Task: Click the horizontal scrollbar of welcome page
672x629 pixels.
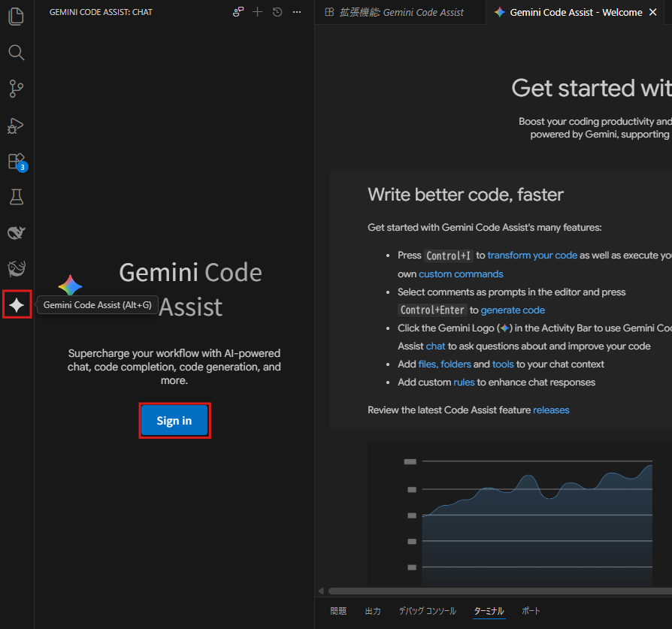Action: pos(500,591)
